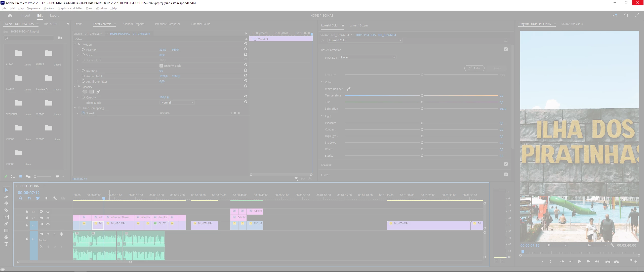Select the Pen tool in tools panel

pyautogui.click(x=6, y=224)
